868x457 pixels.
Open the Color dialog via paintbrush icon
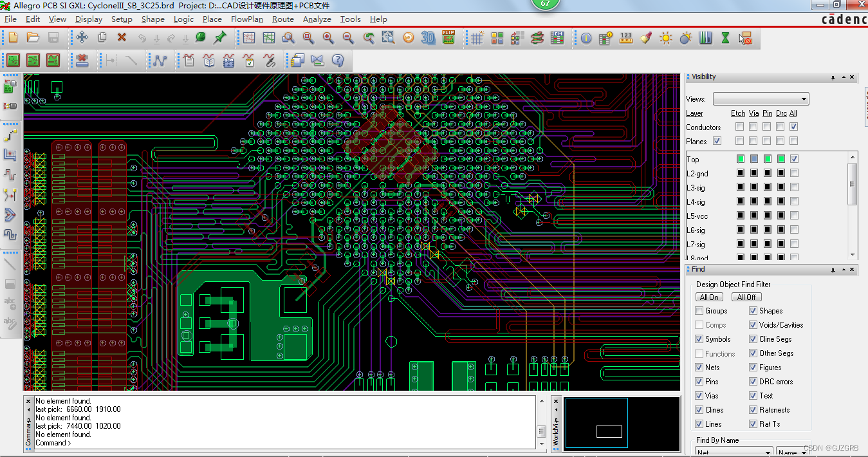(645, 38)
